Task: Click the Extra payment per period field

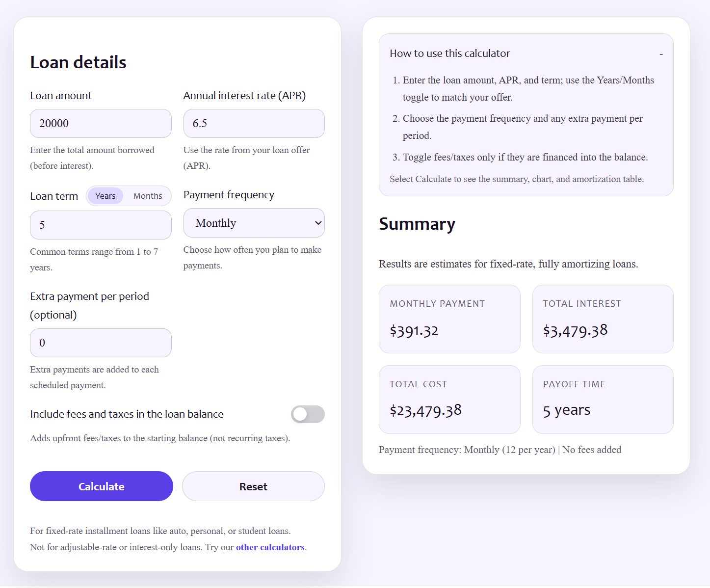Action: pyautogui.click(x=101, y=343)
